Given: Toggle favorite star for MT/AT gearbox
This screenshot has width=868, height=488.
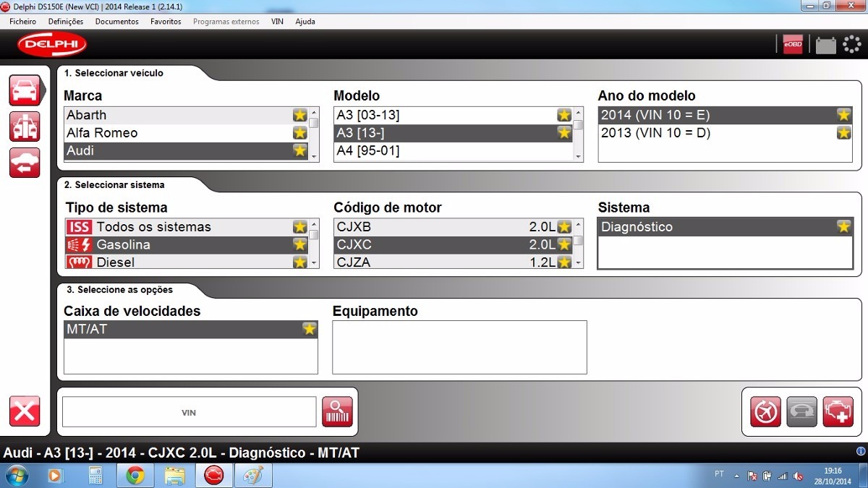Looking at the screenshot, I should [x=310, y=329].
